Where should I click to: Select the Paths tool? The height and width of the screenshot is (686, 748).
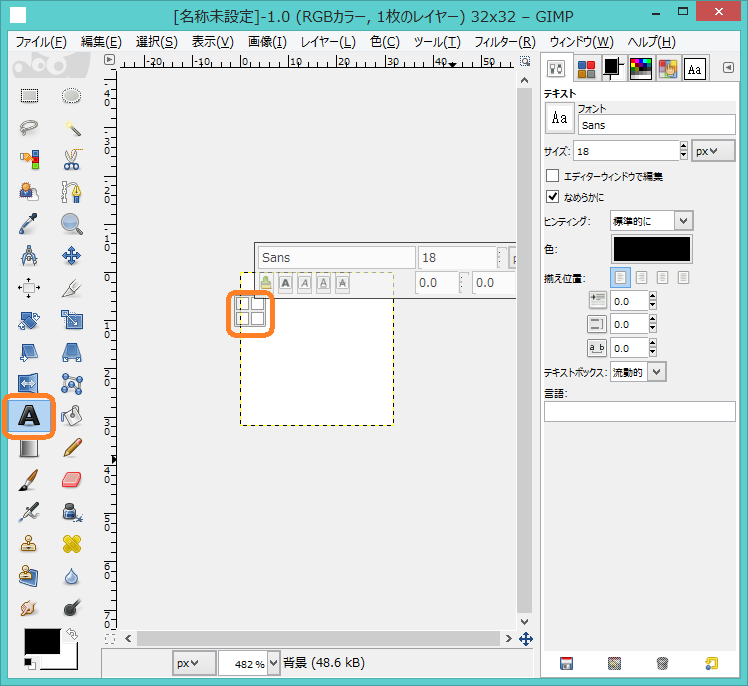tap(72, 192)
